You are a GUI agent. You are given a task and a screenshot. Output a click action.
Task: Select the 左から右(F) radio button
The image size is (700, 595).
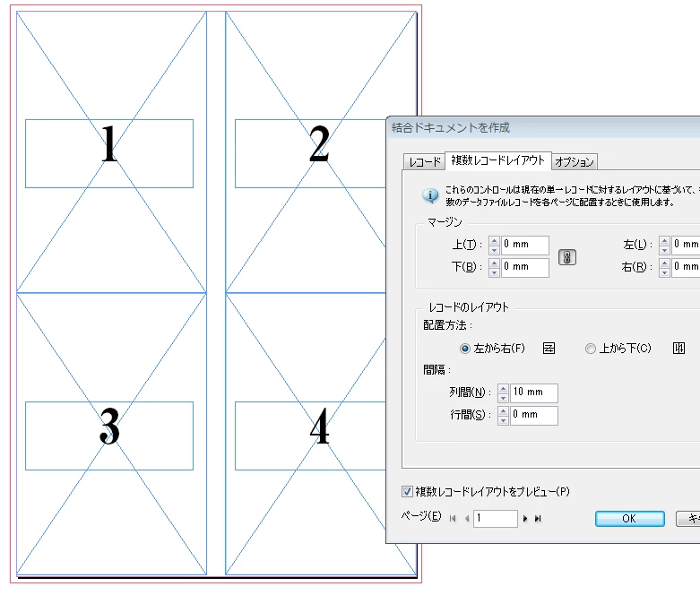[x=465, y=349]
